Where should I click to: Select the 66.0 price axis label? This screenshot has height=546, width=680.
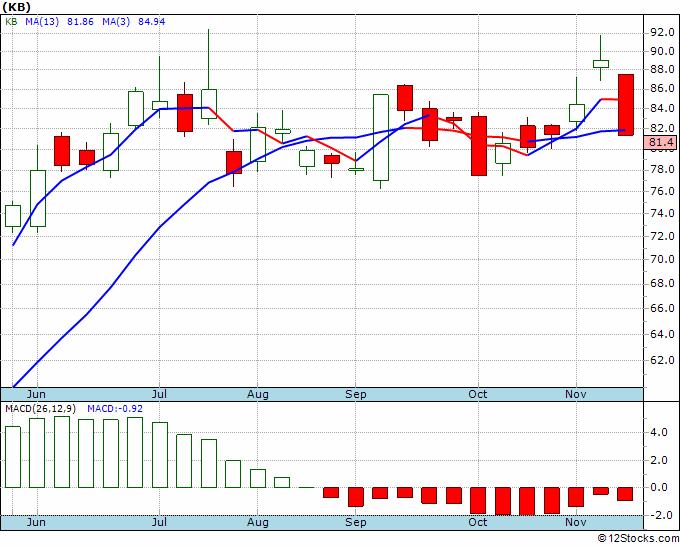pos(661,308)
